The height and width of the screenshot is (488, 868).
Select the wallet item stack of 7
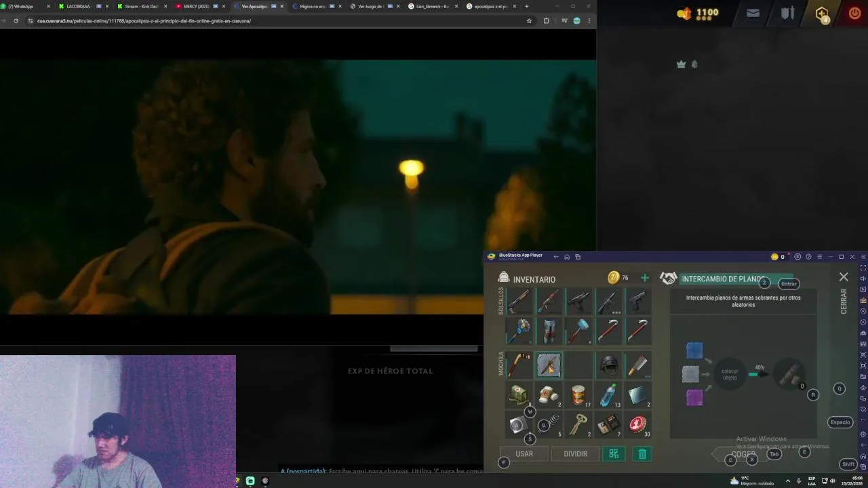(x=608, y=424)
